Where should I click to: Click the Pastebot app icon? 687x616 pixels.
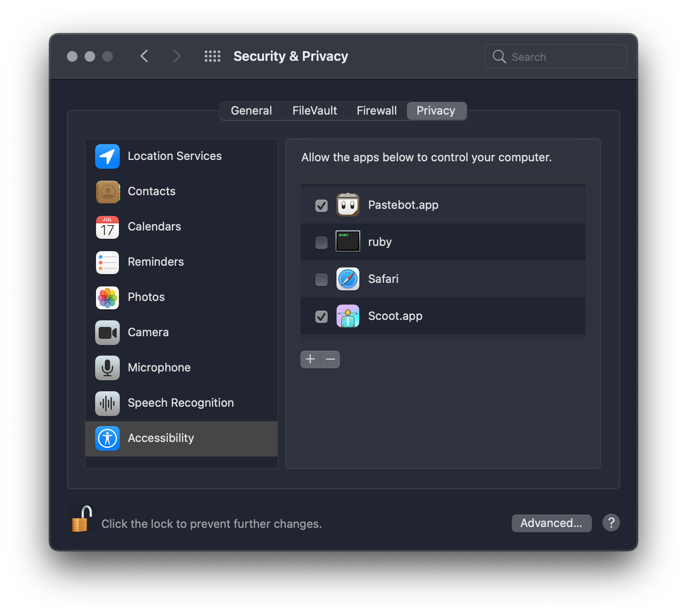click(x=348, y=205)
